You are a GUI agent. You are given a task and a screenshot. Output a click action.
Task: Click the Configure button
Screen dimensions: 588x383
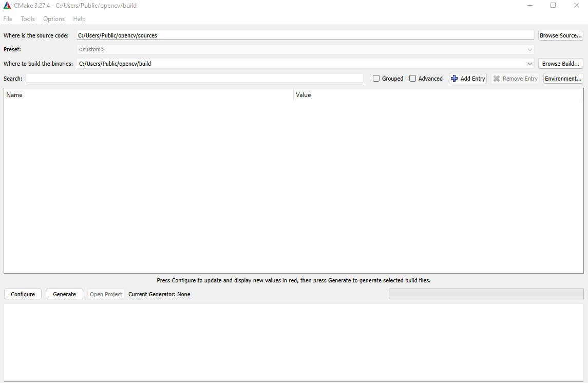coord(23,294)
